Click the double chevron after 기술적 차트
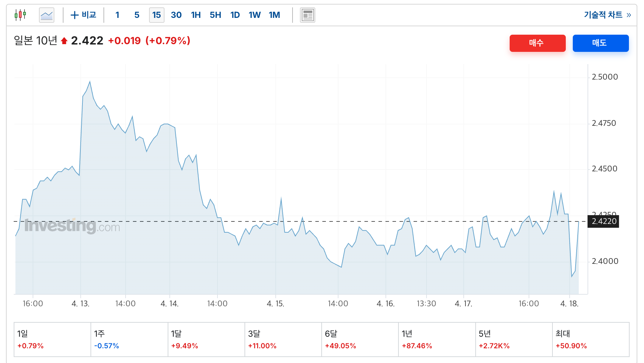Image resolution: width=644 pixels, height=363 pixels. 629,15
